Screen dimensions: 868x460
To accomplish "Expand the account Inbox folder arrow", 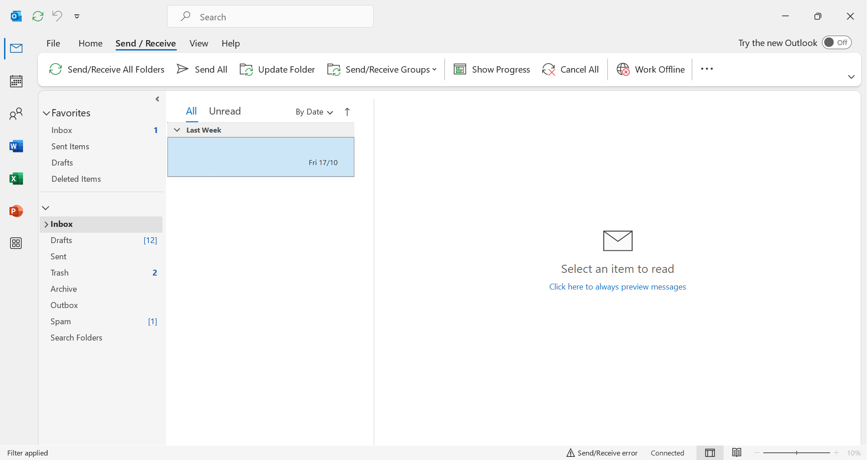I will (46, 225).
